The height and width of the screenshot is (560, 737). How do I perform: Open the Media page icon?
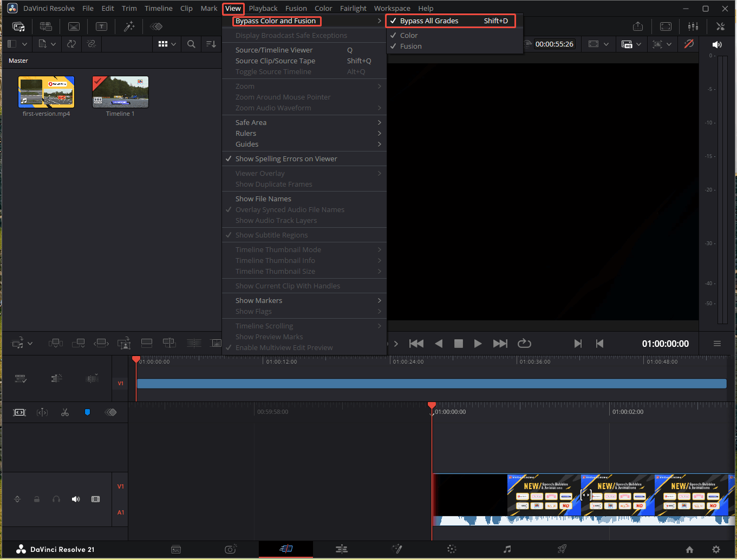(176, 549)
